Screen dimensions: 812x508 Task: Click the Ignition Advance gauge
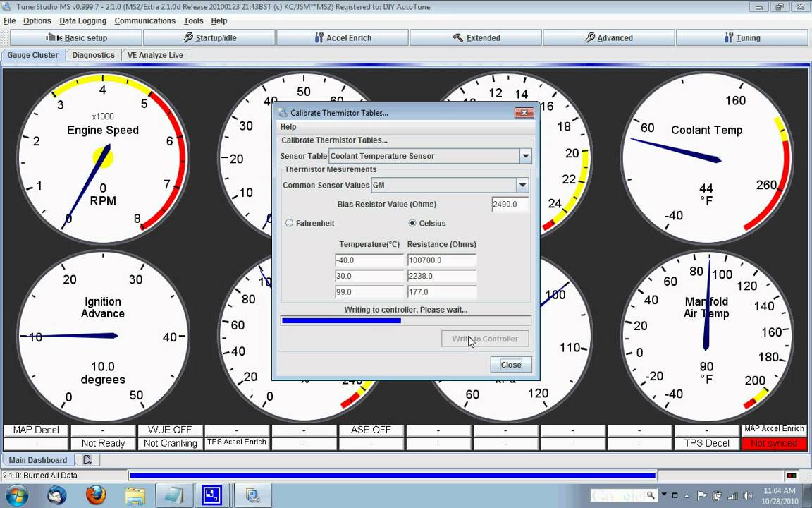pyautogui.click(x=102, y=337)
